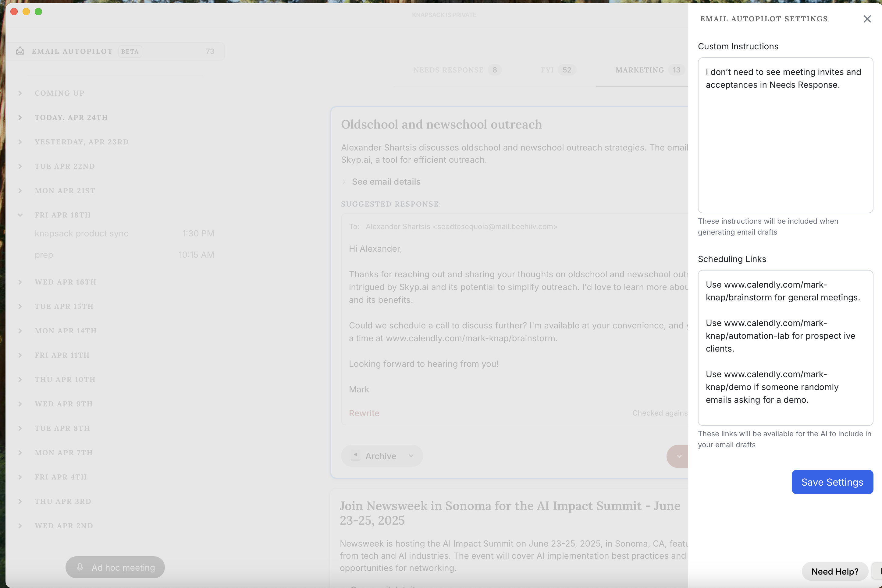Click the Email Autopilot inbox icon

(20, 51)
